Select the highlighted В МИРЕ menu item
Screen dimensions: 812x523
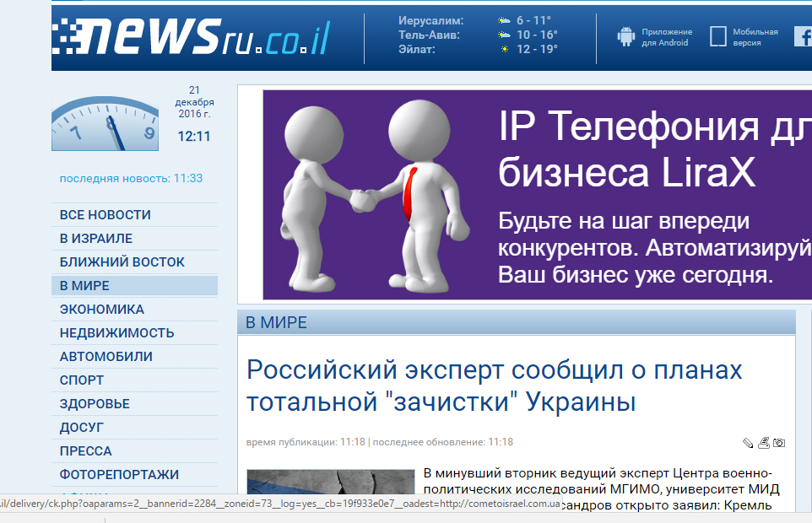(135, 286)
